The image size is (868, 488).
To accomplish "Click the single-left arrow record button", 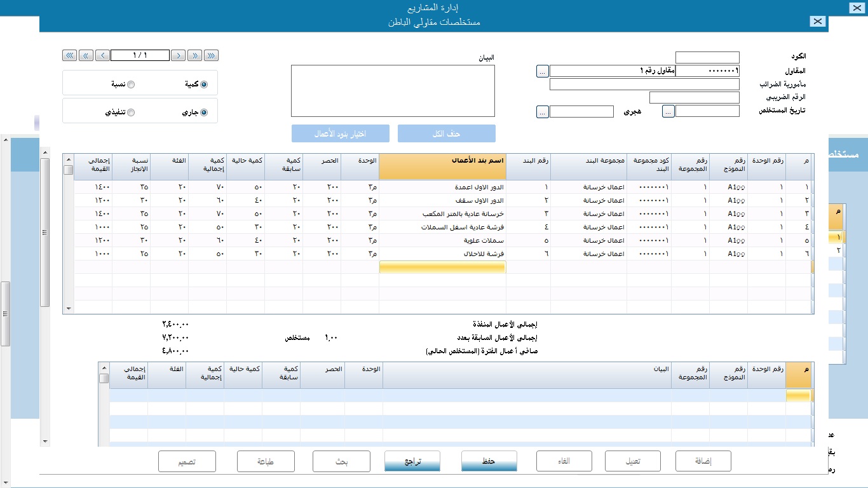I will click(x=102, y=55).
